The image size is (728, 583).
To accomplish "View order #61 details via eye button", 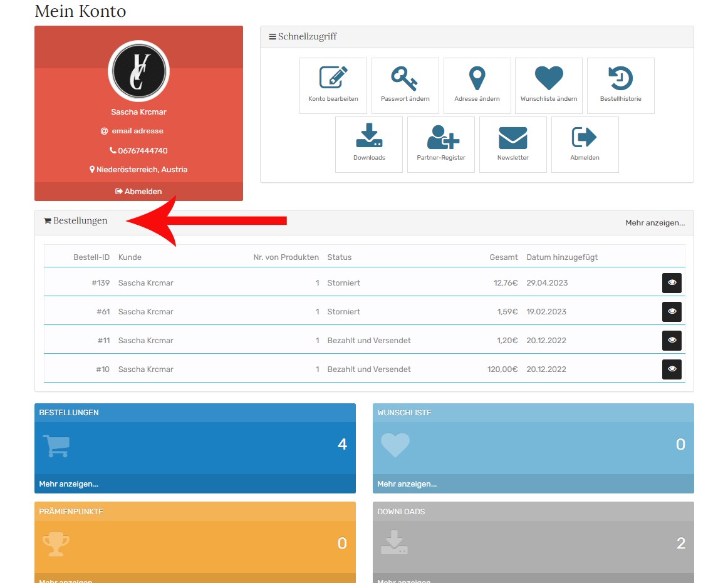I will (672, 312).
